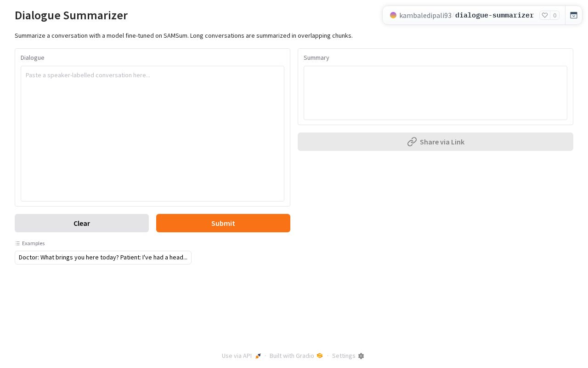
Task: Click the Settings gear icon
Action: point(361,356)
